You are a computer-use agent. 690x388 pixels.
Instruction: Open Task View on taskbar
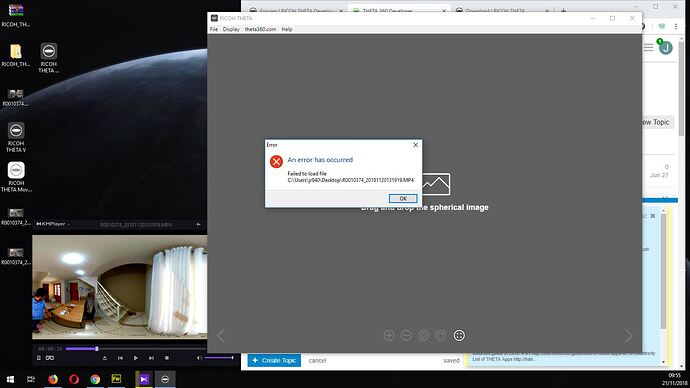point(31,379)
